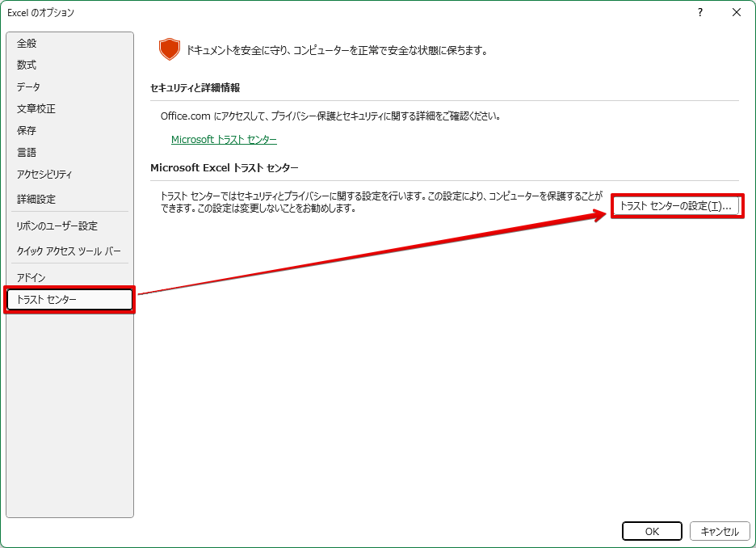The height and width of the screenshot is (548, 756).
Task: Select クイック アクセス ツール バー category
Action: [x=70, y=251]
